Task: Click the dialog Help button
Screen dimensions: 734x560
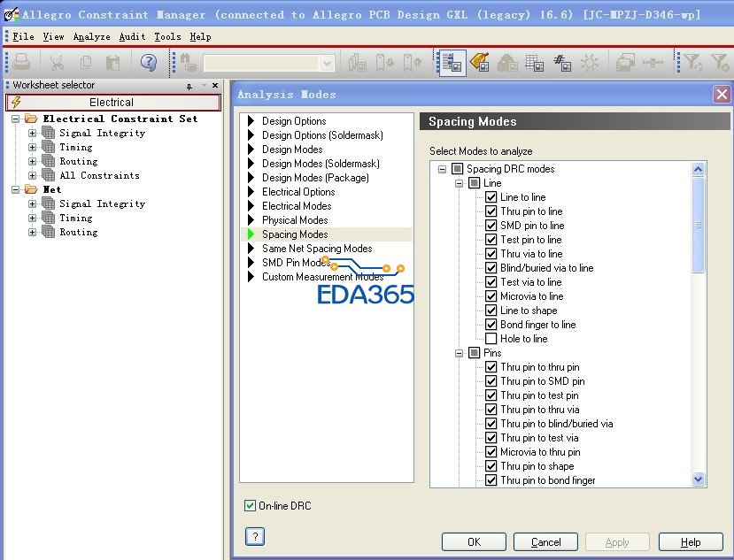Action: point(691,541)
